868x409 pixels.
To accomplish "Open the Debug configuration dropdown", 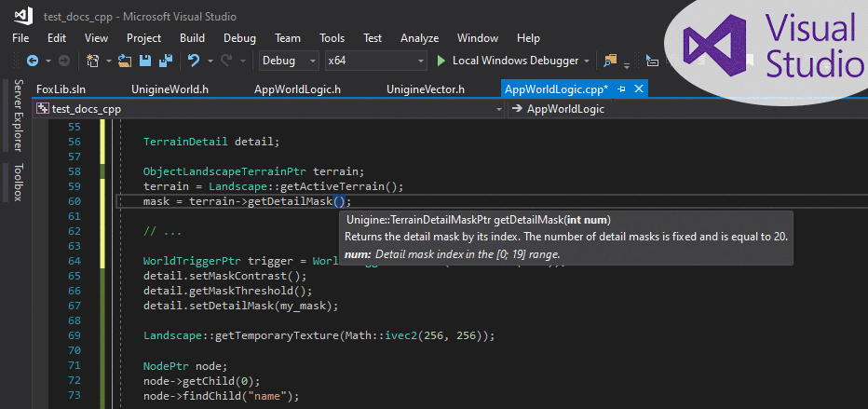I will (289, 61).
